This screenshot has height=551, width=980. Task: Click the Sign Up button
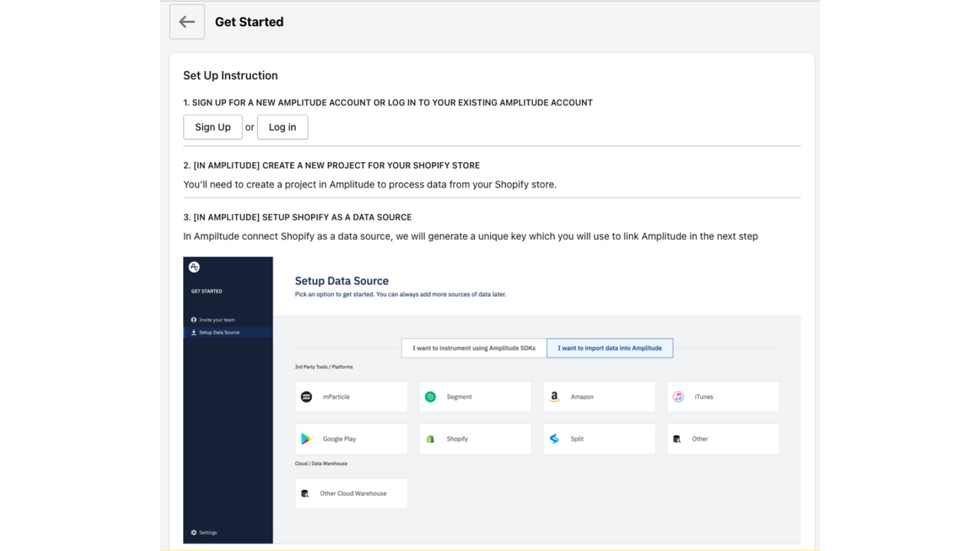[x=213, y=127]
